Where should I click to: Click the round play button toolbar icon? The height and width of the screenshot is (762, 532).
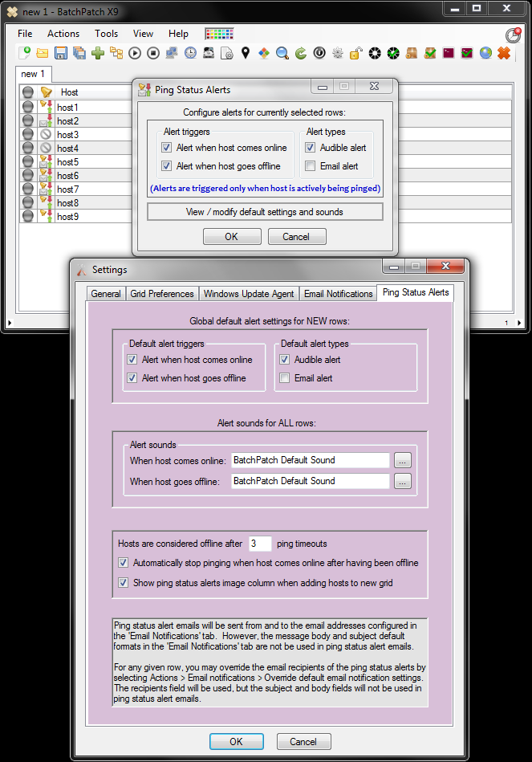click(x=135, y=53)
